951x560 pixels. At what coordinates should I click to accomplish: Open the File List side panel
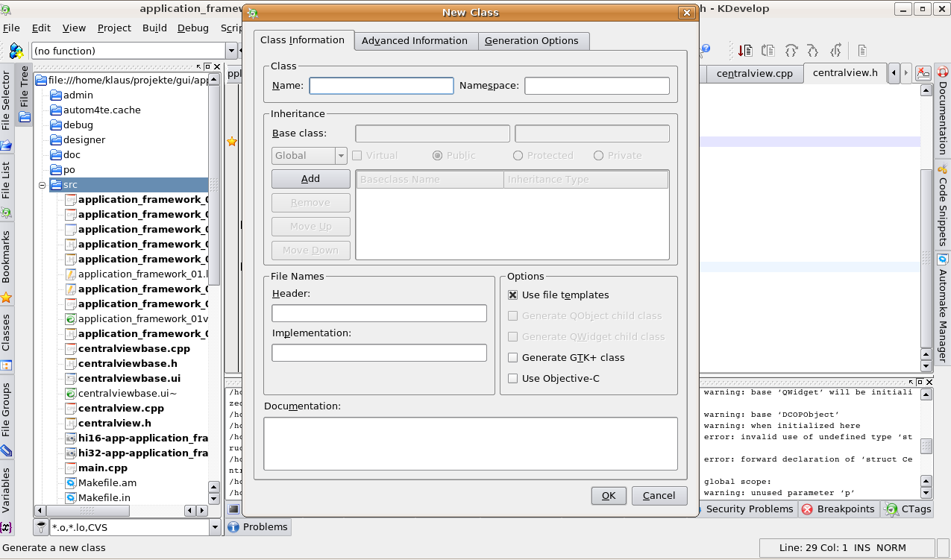7,189
